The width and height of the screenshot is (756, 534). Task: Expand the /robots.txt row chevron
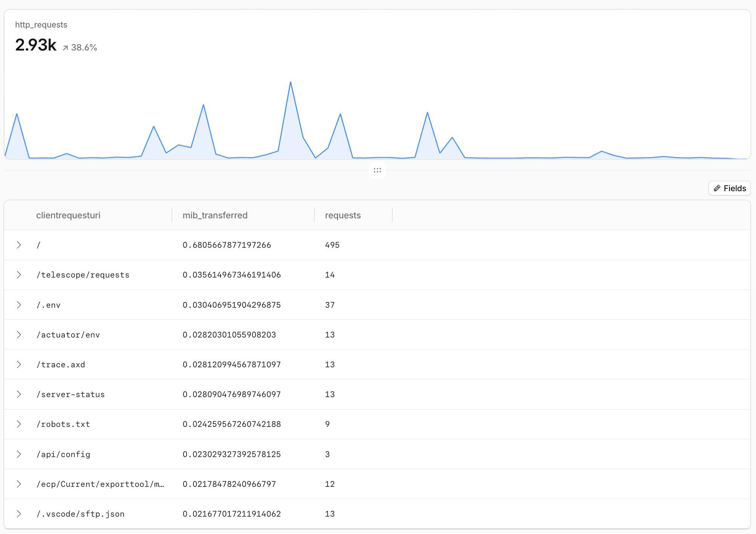(x=19, y=424)
